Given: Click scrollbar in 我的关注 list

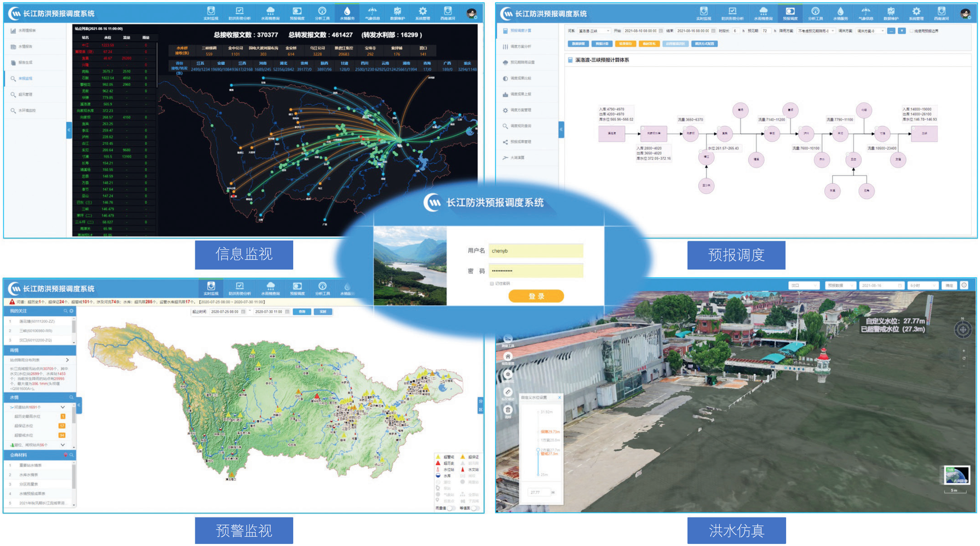Looking at the screenshot, I should [74, 327].
